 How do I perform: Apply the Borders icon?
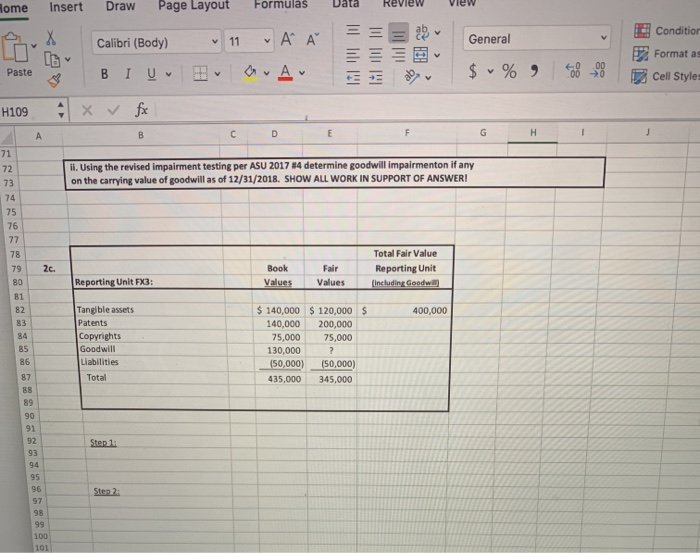(x=200, y=73)
